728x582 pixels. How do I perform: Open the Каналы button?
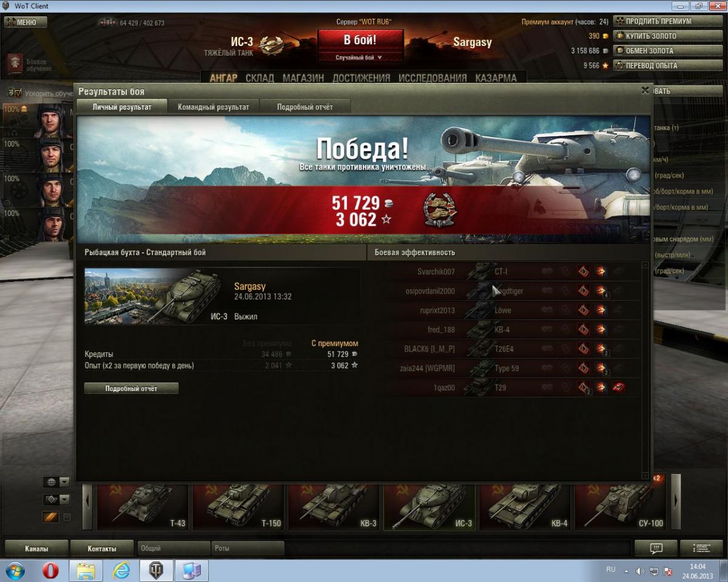[x=36, y=549]
